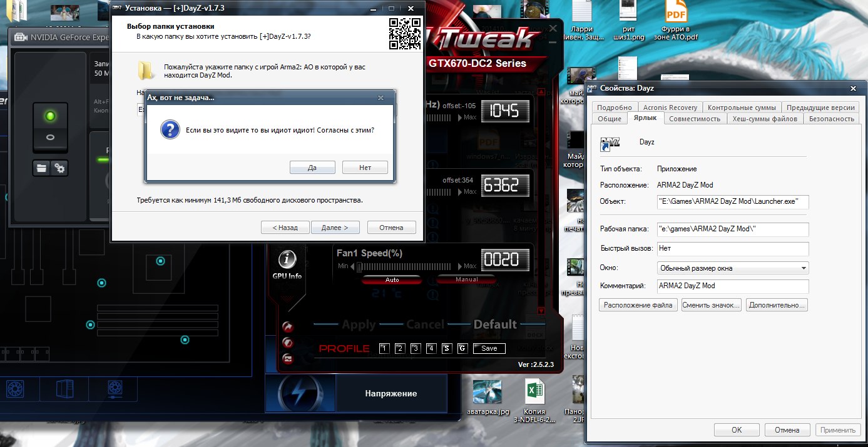
Task: Select the Excel file Копия 3-NDFL on desktop
Action: (533, 401)
